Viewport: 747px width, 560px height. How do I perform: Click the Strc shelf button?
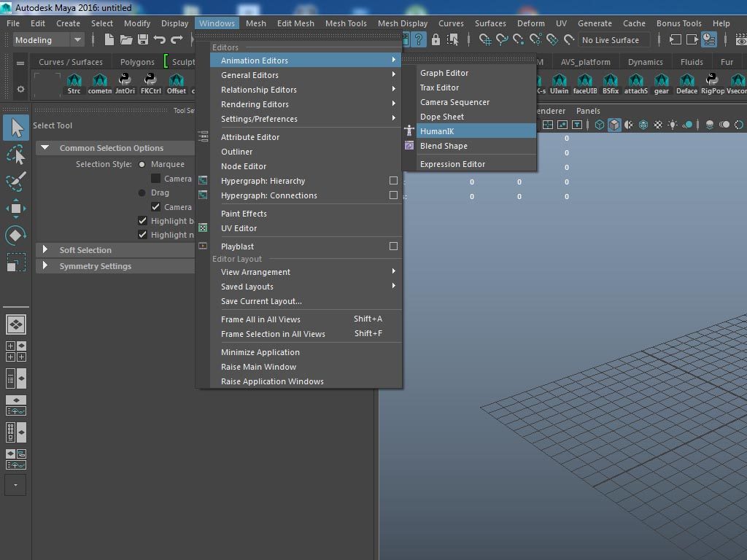[x=74, y=84]
